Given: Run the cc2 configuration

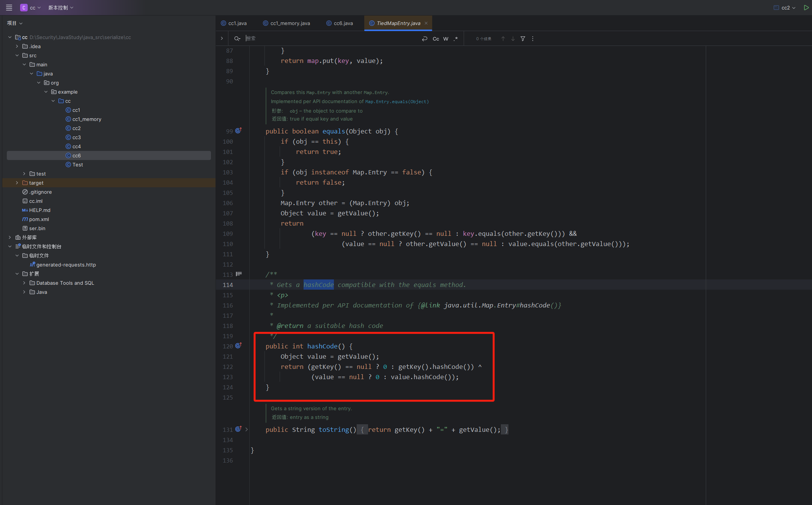Looking at the screenshot, I should 806,8.
